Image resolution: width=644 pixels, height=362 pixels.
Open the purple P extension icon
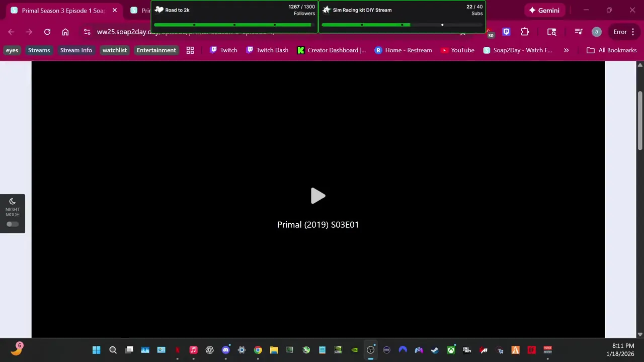coord(507,32)
